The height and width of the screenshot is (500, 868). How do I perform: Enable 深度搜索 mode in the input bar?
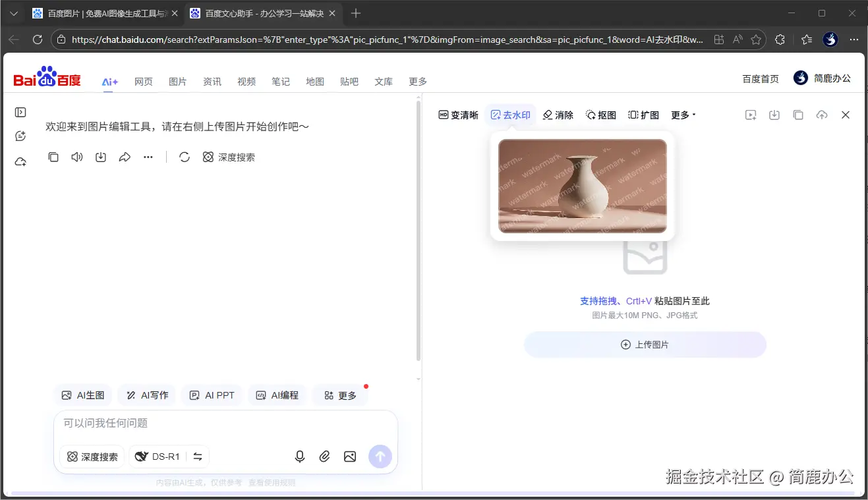(92, 456)
